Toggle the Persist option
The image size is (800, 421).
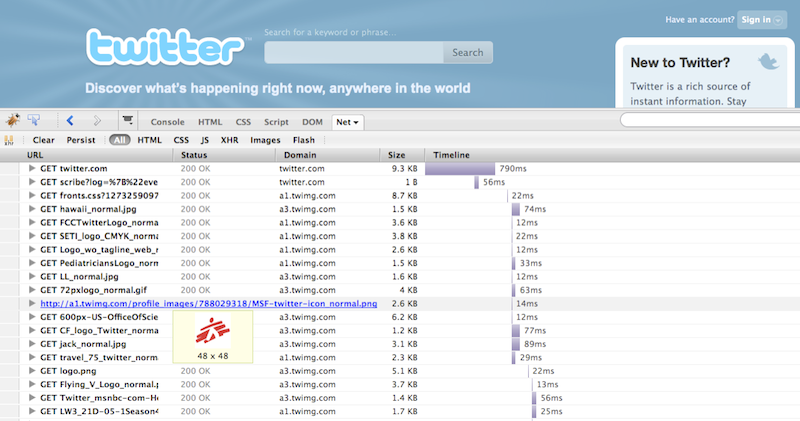coord(81,140)
